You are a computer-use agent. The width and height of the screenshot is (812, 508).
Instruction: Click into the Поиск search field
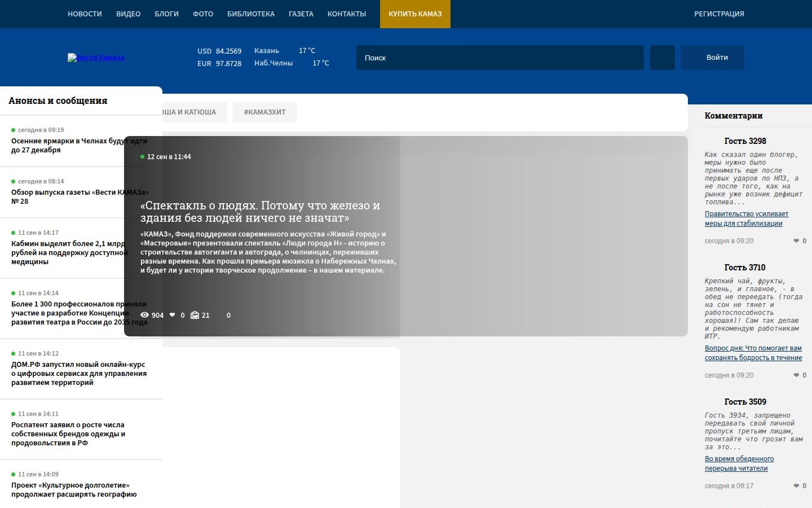click(500, 58)
